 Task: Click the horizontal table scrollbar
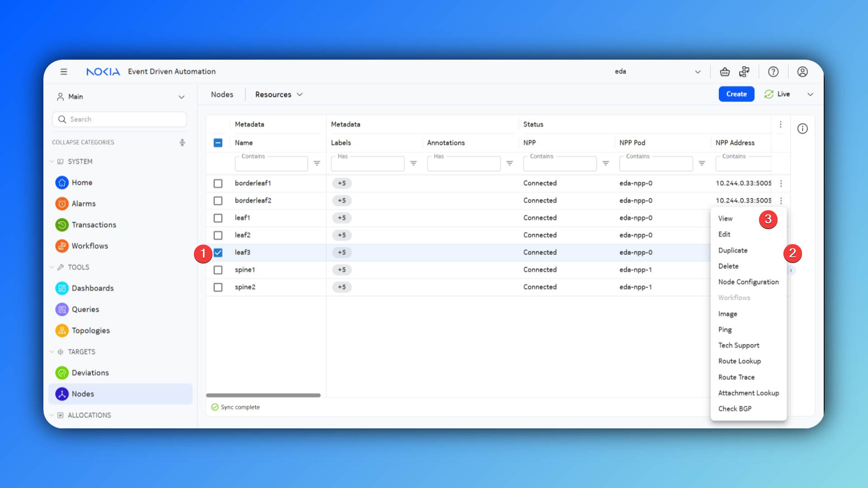click(263, 395)
